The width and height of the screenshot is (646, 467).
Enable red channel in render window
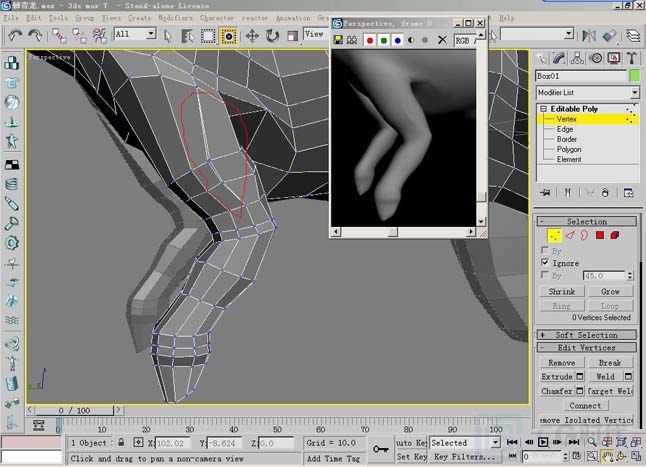point(370,40)
